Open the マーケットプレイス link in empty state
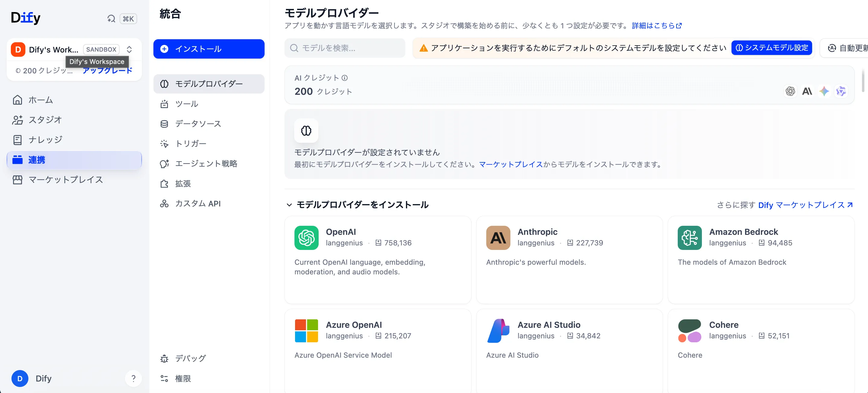868x393 pixels. 510,164
